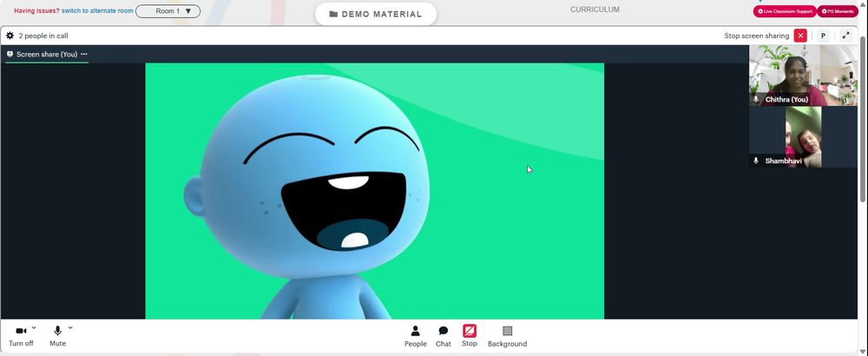Open the People panel
The height and width of the screenshot is (356, 868).
point(415,336)
